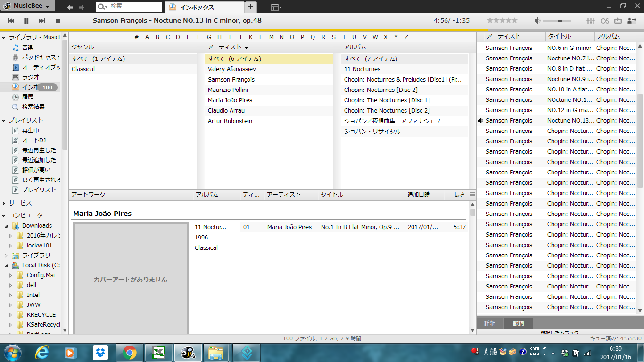Select Classical in the genre list

(132, 69)
